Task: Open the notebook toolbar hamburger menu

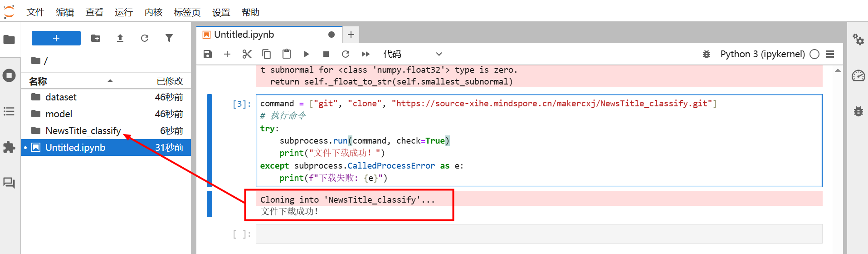Action: click(x=830, y=54)
